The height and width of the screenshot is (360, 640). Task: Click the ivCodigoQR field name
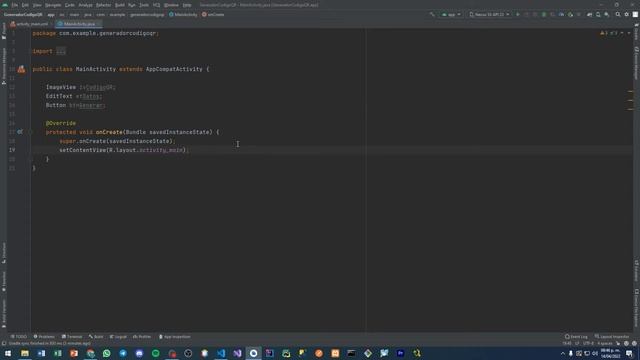click(x=97, y=87)
